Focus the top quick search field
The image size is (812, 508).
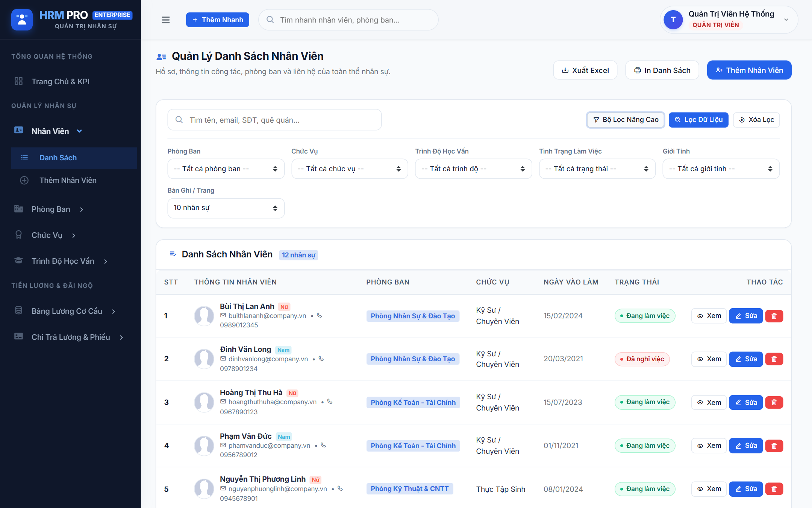(x=348, y=20)
